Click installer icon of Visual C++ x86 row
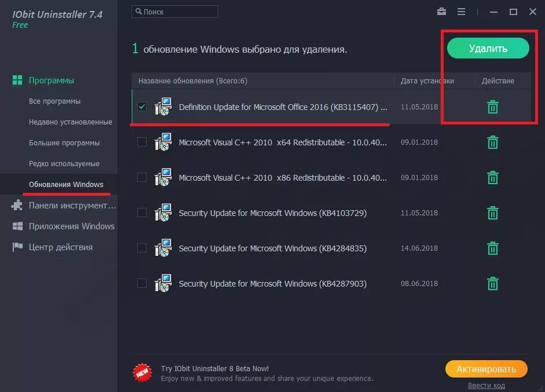Image resolution: width=545 pixels, height=392 pixels. click(x=163, y=177)
